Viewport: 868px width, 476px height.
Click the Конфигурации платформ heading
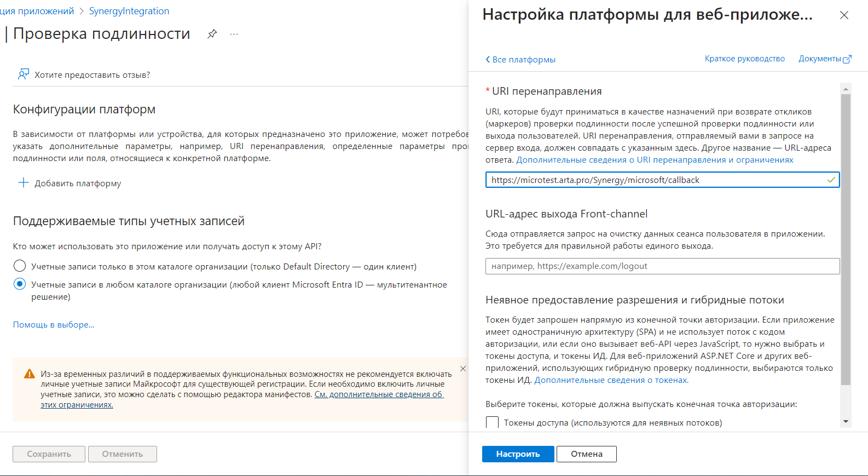[84, 110]
